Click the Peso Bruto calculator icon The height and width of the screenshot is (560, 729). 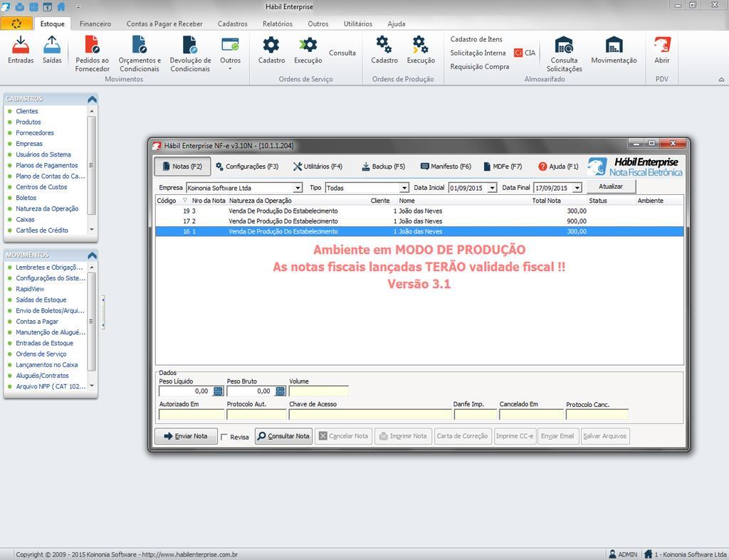pos(280,391)
